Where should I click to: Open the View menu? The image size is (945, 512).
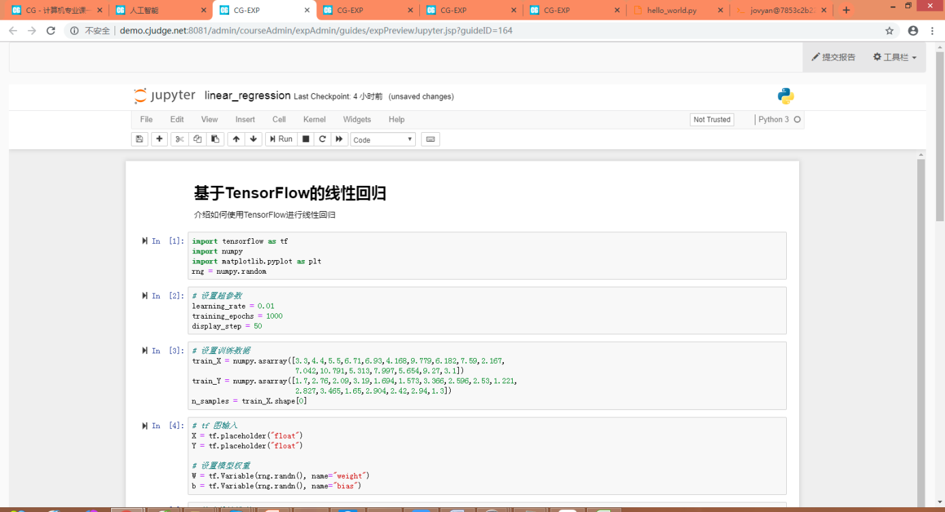click(x=209, y=119)
